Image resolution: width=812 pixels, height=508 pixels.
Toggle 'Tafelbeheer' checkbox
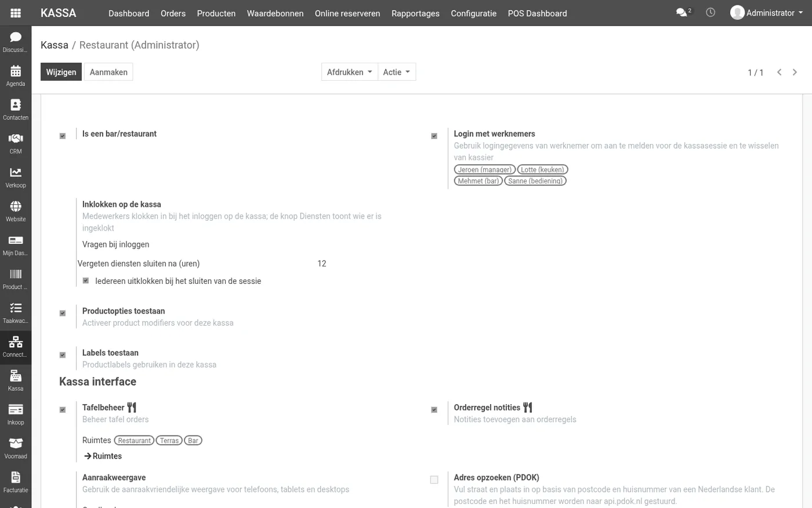[x=63, y=409]
